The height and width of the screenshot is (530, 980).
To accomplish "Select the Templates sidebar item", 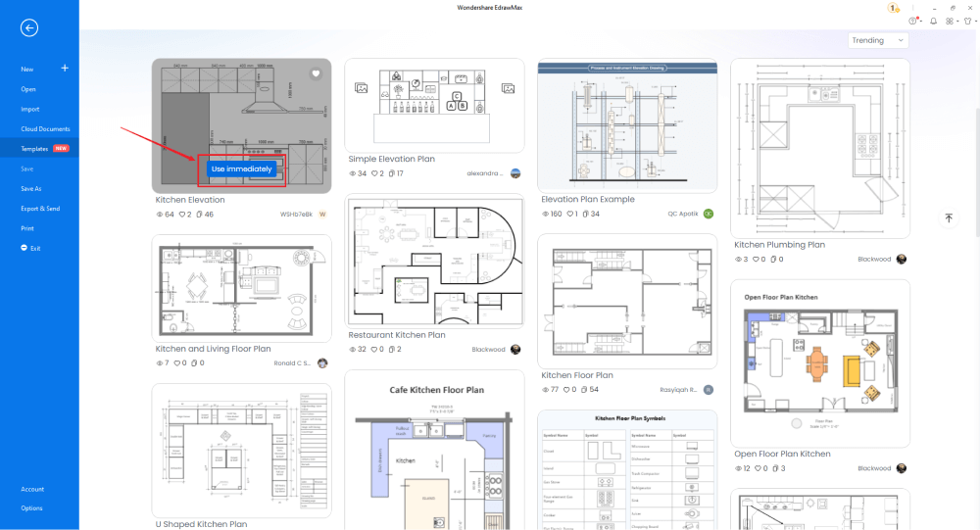I will pyautogui.click(x=39, y=149).
